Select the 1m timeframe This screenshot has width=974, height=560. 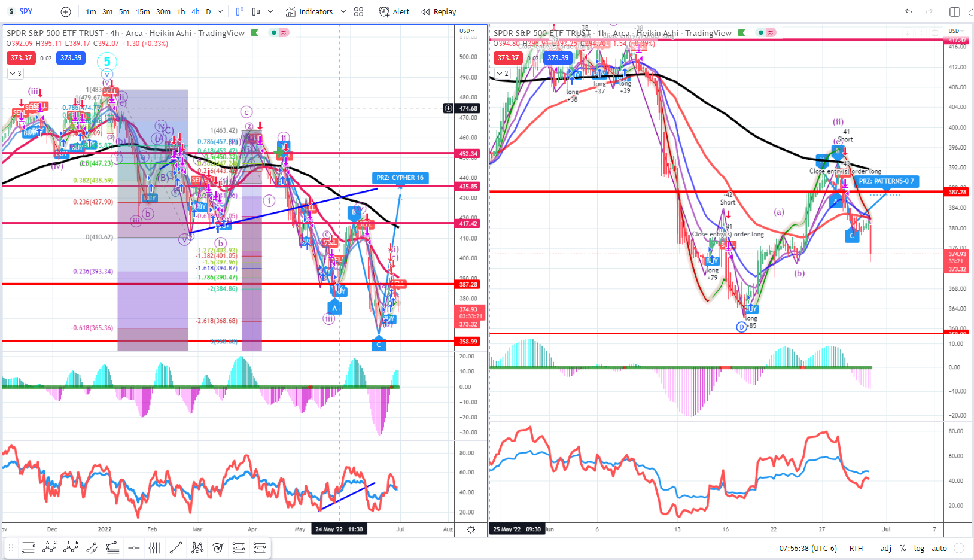pyautogui.click(x=91, y=11)
